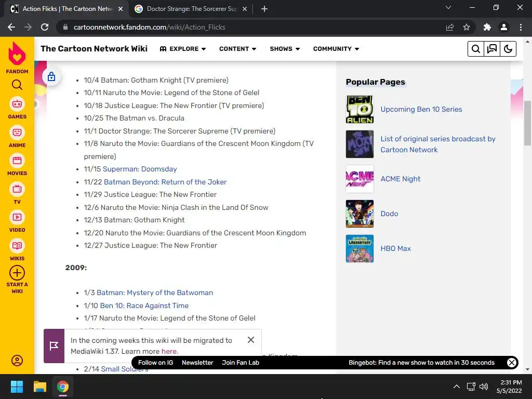Open the HBO Max popular page link
532x399 pixels.
tap(395, 248)
